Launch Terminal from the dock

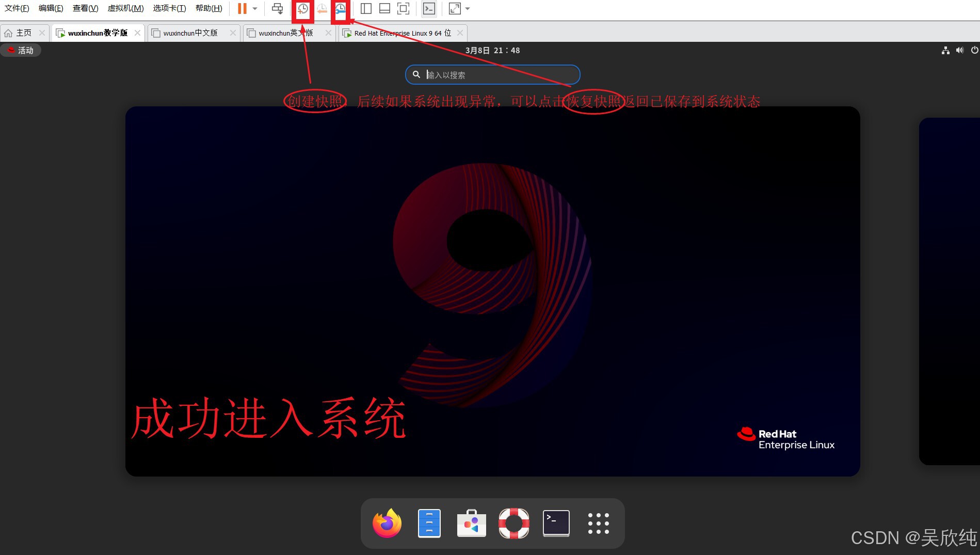556,523
